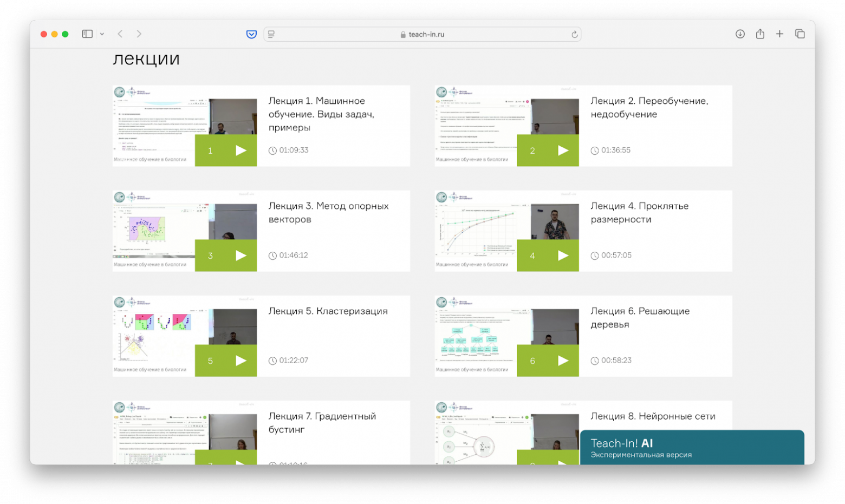Image resolution: width=845 pixels, height=504 pixels.
Task: Open the sidebar options chevron menu
Action: (x=102, y=34)
